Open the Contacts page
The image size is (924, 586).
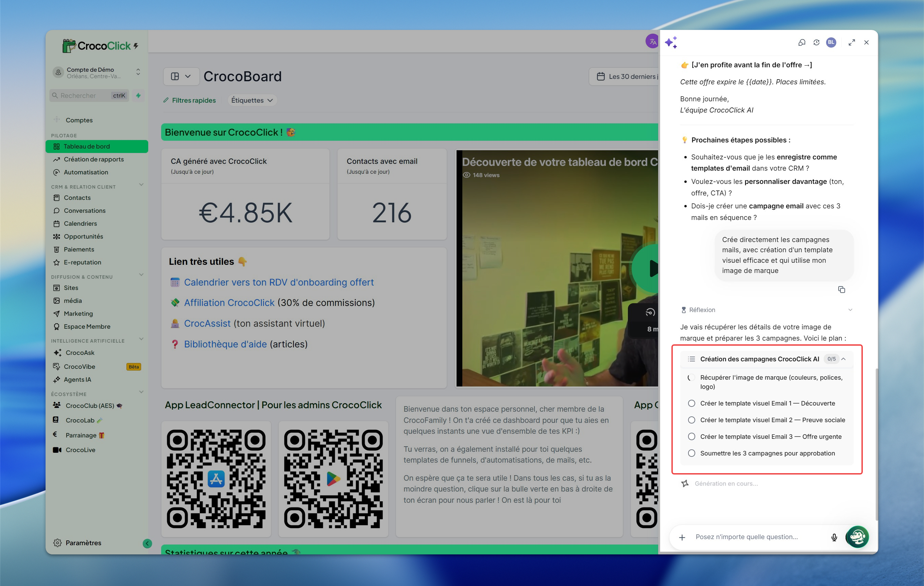77,197
